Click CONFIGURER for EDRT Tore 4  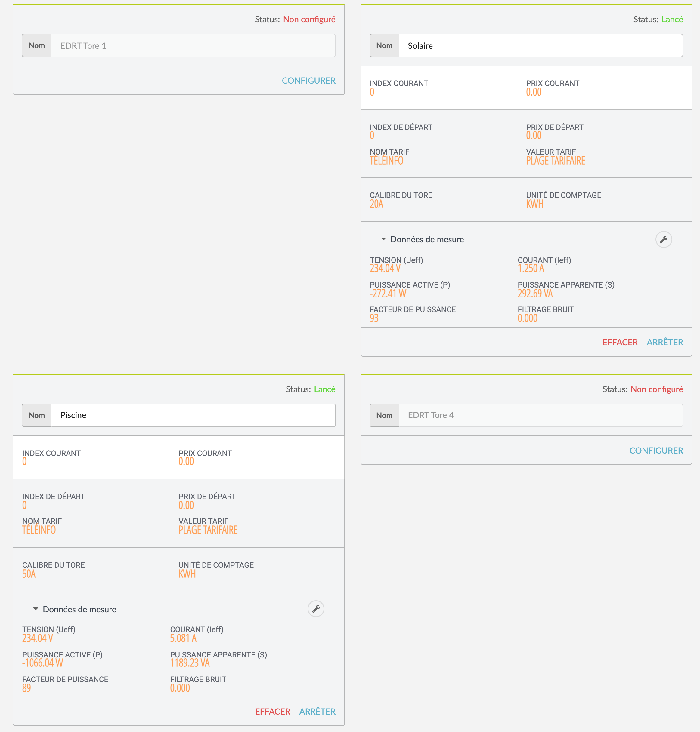pyautogui.click(x=655, y=451)
